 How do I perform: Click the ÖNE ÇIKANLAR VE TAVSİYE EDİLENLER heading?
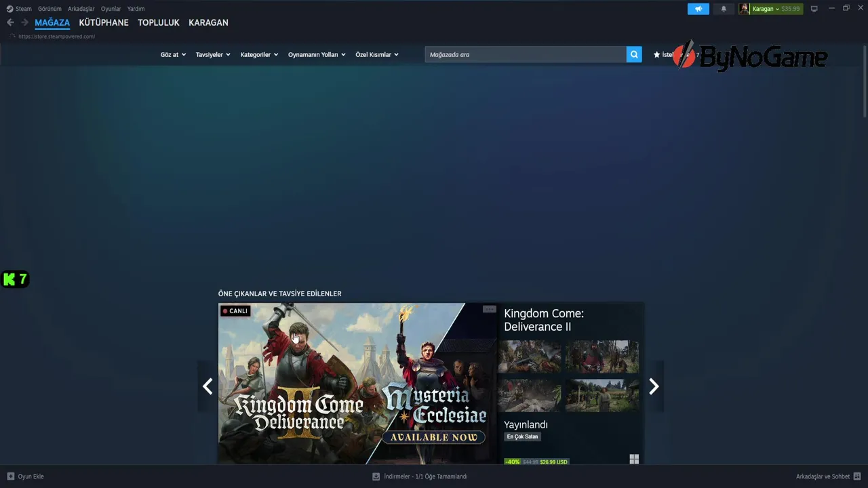[279, 293]
